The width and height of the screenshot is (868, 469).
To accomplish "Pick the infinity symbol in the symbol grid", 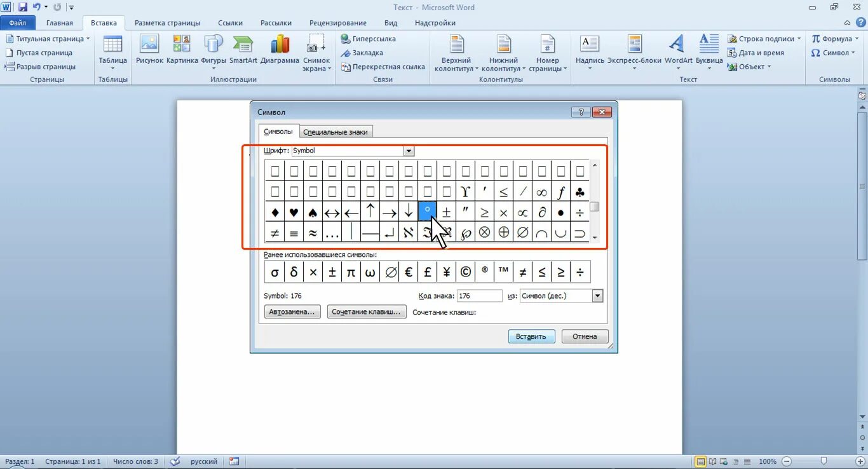I will (541, 191).
